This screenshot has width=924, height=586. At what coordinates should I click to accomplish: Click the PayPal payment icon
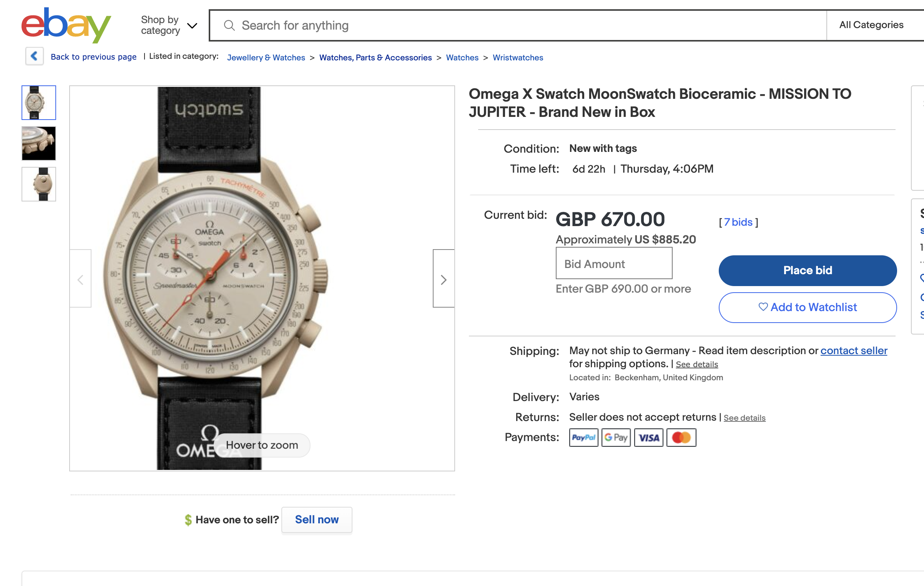click(x=583, y=438)
